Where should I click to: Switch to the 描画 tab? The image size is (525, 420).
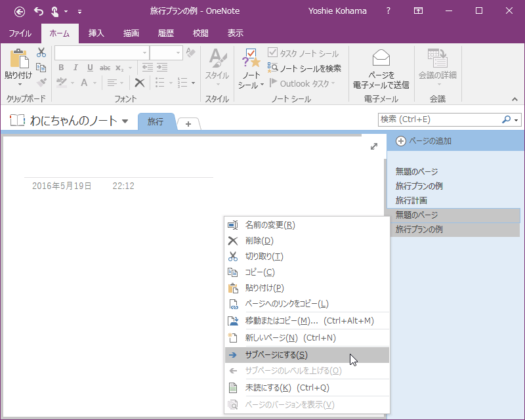(131, 33)
